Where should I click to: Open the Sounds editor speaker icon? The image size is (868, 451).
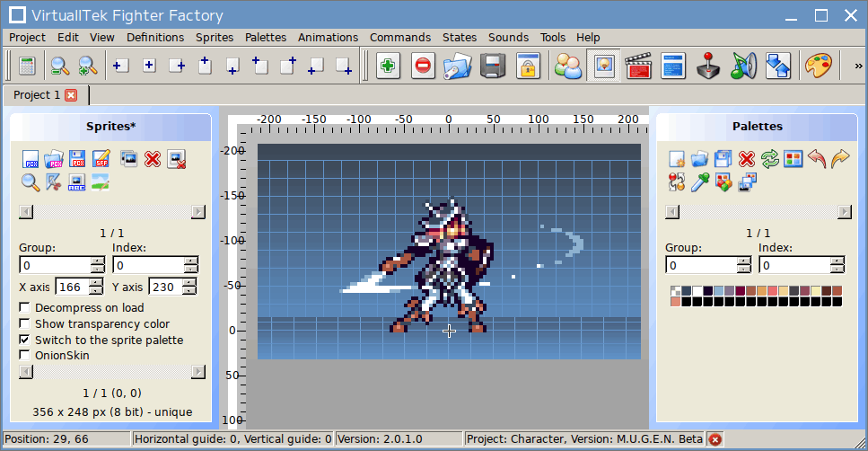point(743,66)
